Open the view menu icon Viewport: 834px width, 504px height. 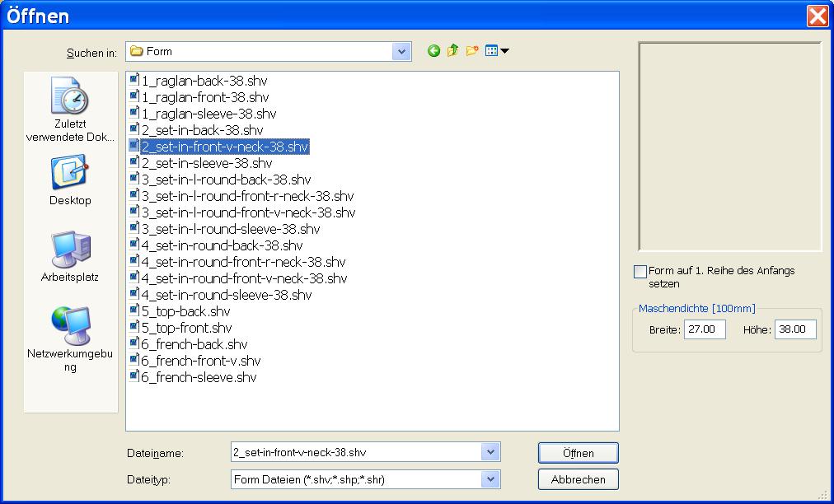(x=497, y=51)
